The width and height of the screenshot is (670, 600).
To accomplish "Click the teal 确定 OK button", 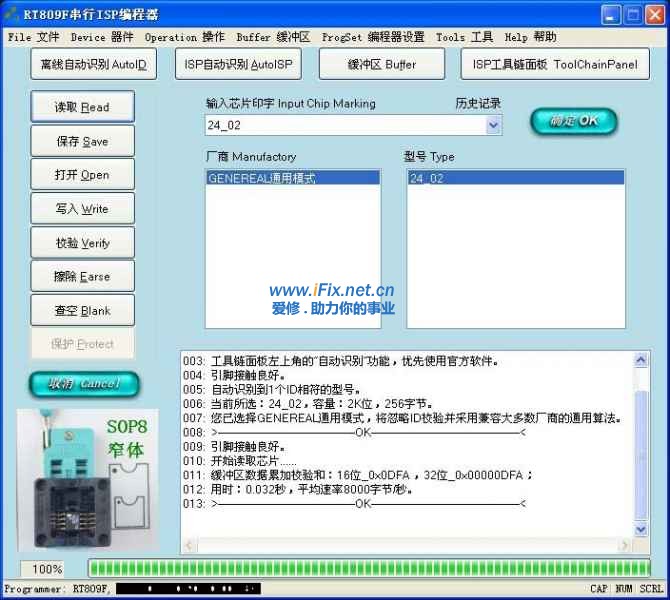I will click(574, 121).
